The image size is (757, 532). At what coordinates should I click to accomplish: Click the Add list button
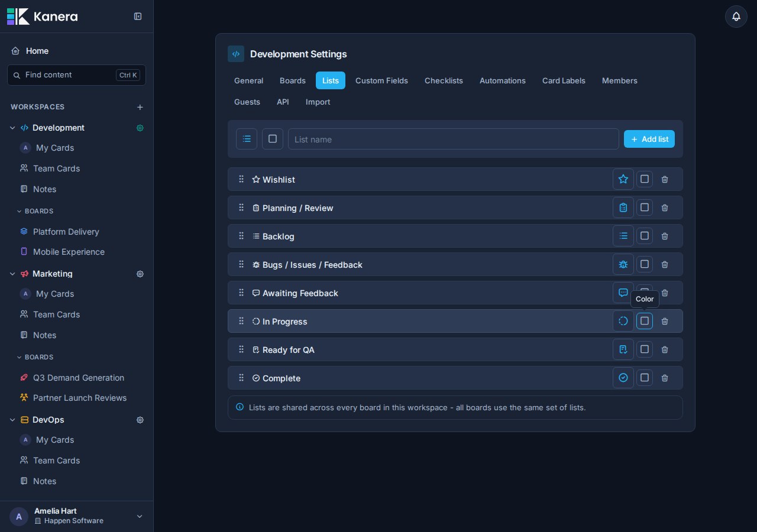[649, 139]
